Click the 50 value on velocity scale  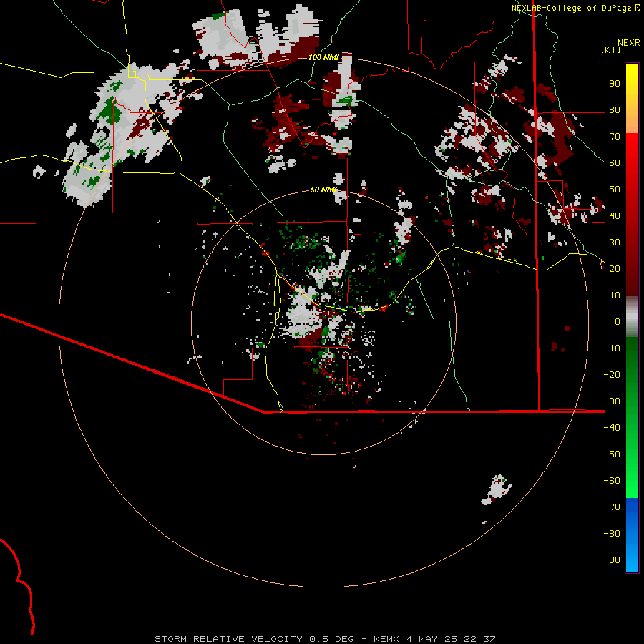coord(615,190)
